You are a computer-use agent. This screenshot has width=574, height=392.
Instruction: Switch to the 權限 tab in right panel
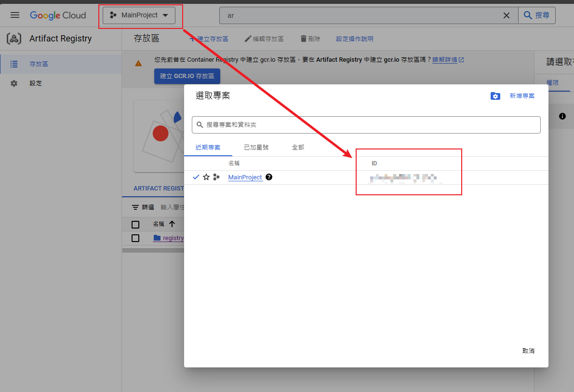coord(552,83)
